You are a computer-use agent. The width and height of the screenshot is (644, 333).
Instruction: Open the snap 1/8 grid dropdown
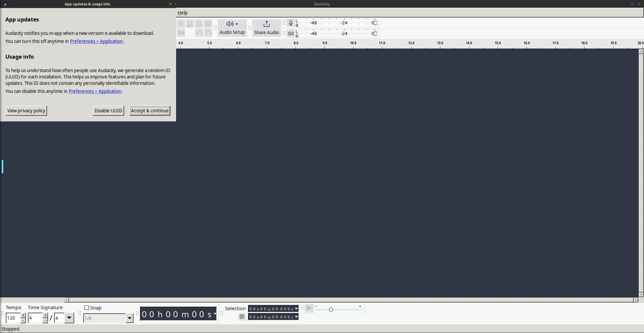129,318
